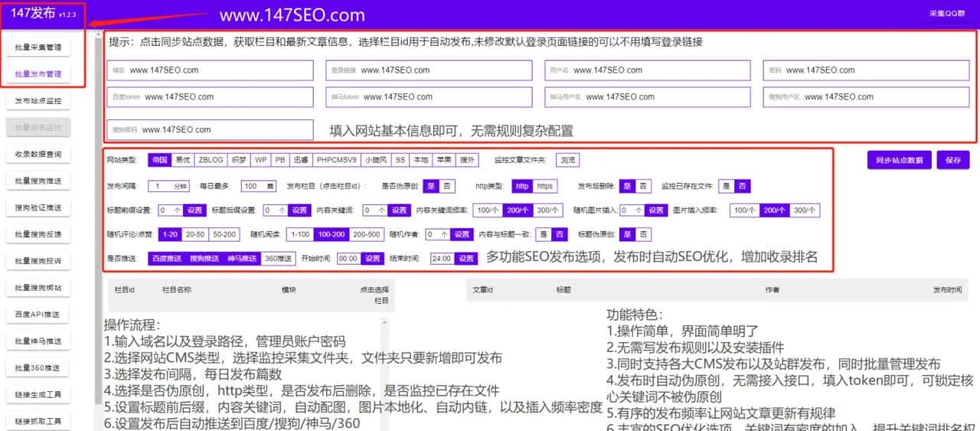Click 设置 for 随机作者

pos(462,234)
